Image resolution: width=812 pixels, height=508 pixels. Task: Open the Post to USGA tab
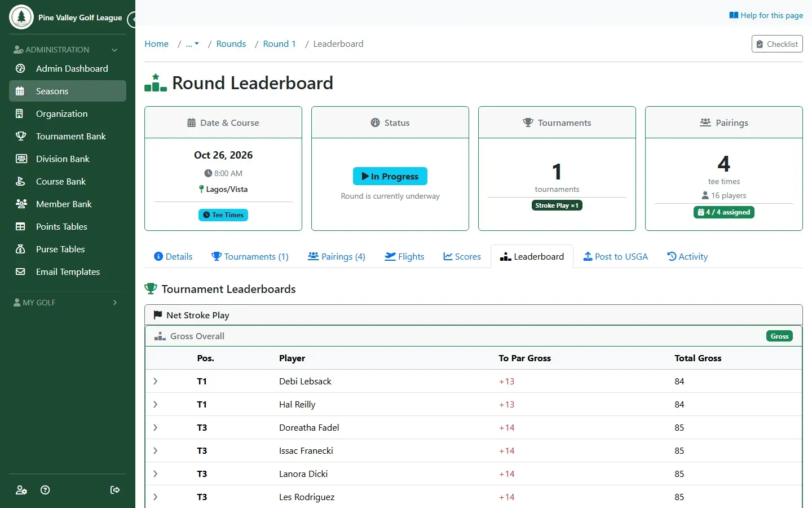point(615,256)
